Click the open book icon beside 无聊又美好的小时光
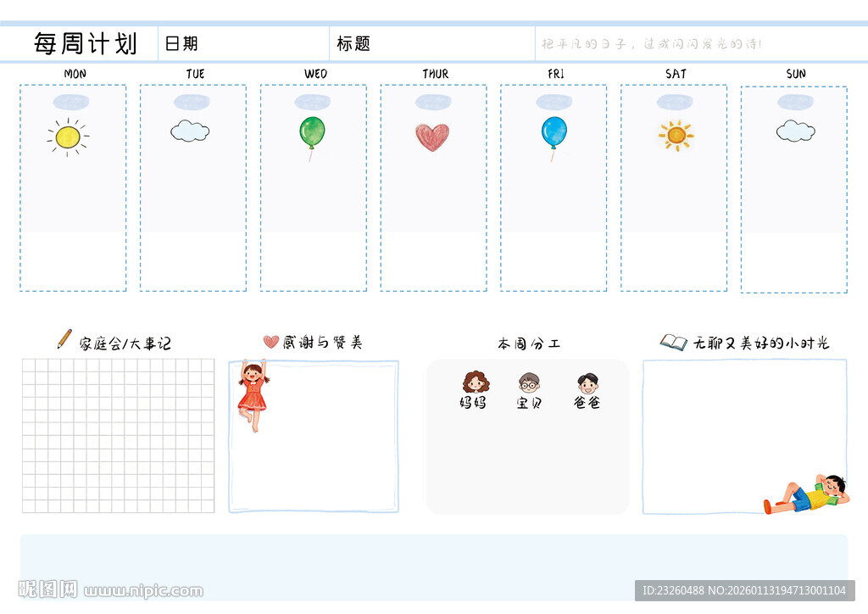Viewport: 868px width, 614px height. point(673,342)
